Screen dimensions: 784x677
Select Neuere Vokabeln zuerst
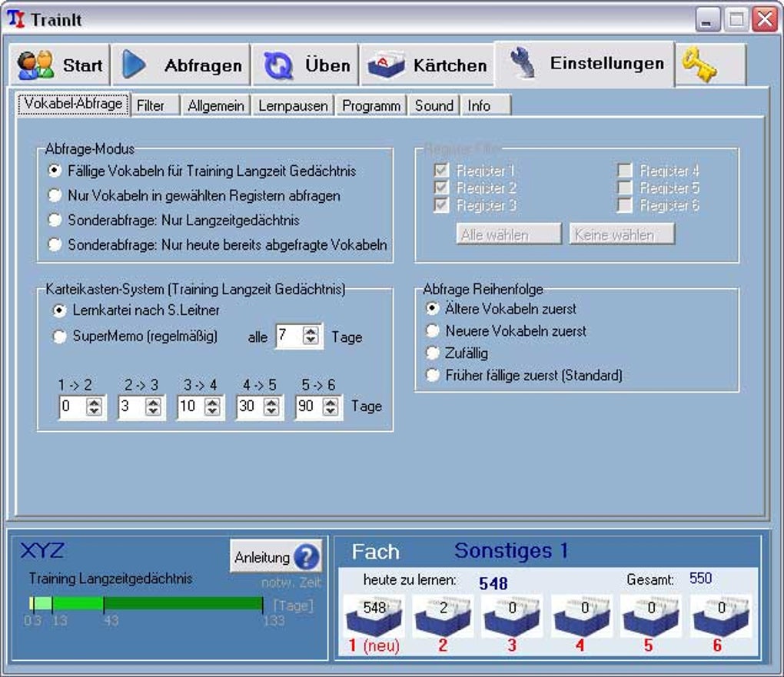[x=506, y=331]
